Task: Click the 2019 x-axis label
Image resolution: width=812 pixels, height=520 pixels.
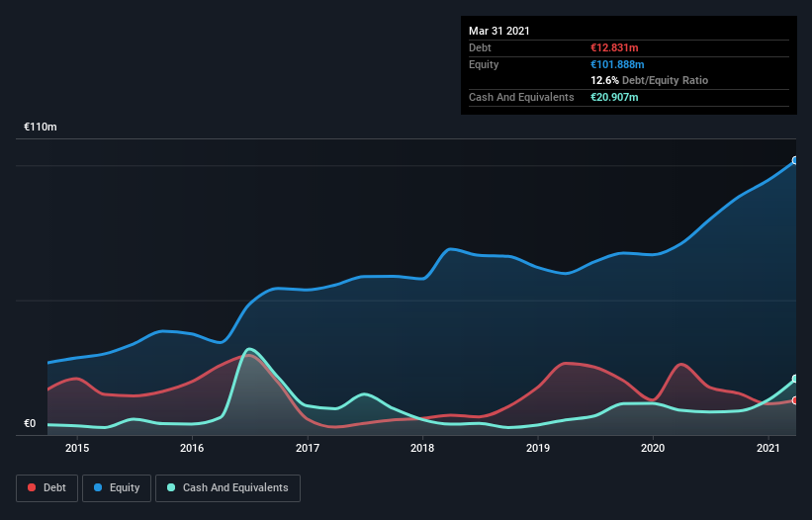Action: coord(537,448)
